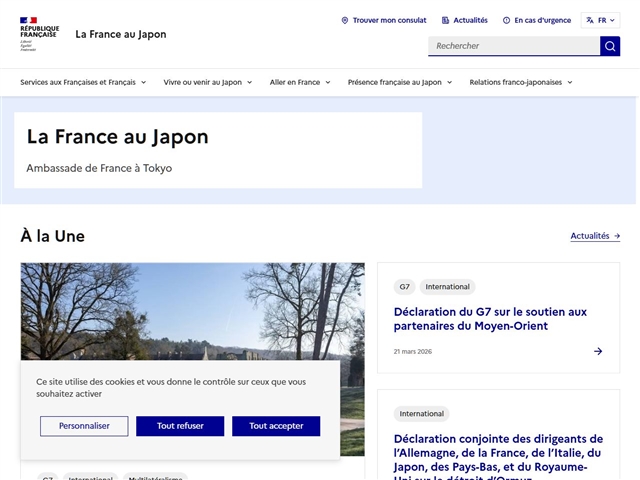Click International tag on second article card
This screenshot has height=480, width=640.
422,414
